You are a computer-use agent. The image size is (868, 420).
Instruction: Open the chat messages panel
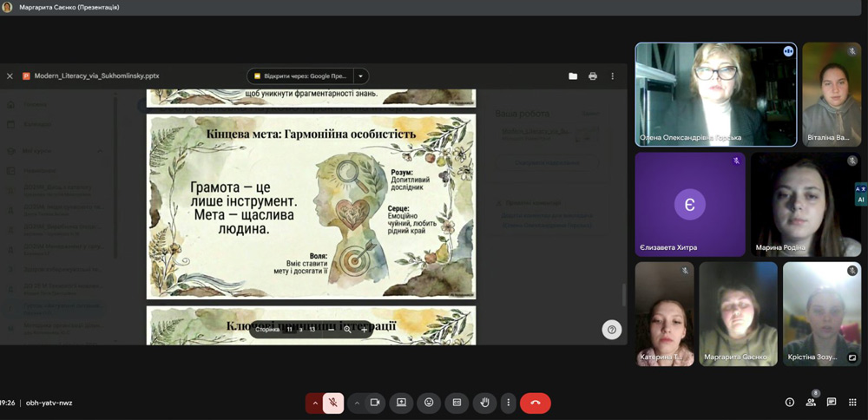[832, 403]
